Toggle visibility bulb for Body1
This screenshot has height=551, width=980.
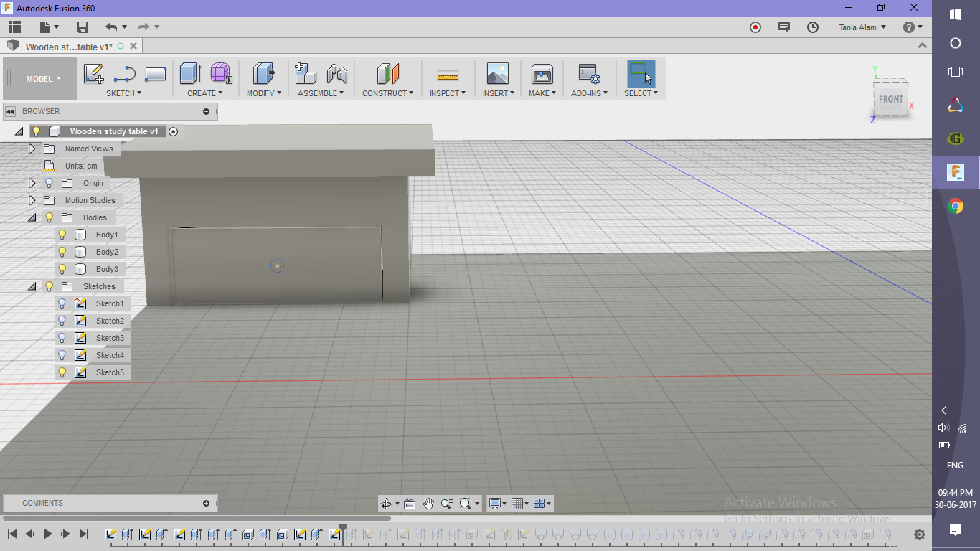tap(62, 235)
